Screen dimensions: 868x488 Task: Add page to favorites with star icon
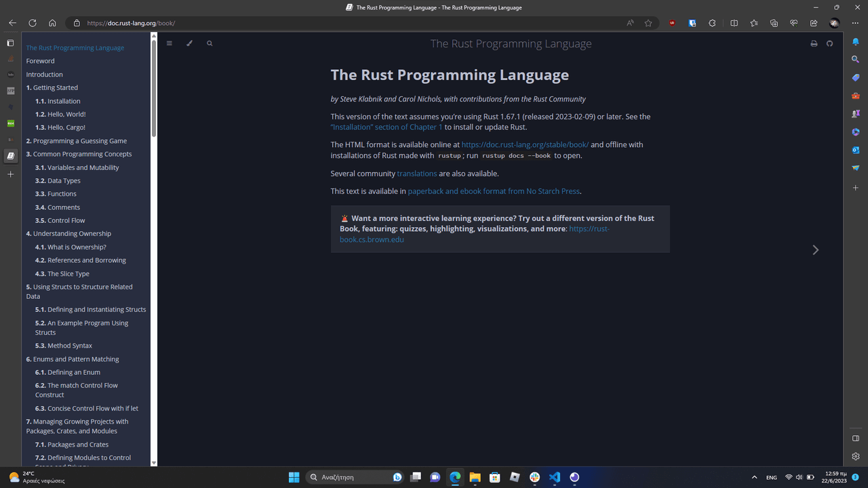(648, 23)
